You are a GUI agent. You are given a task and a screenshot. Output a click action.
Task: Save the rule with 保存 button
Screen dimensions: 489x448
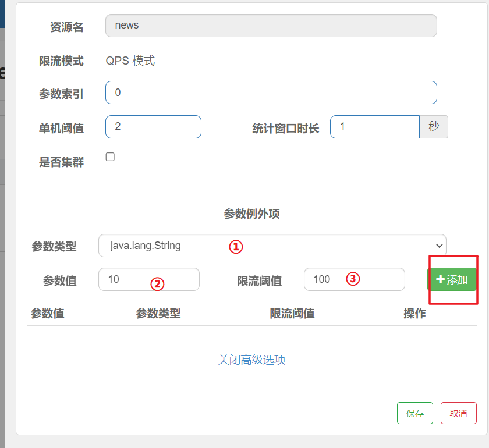point(415,413)
